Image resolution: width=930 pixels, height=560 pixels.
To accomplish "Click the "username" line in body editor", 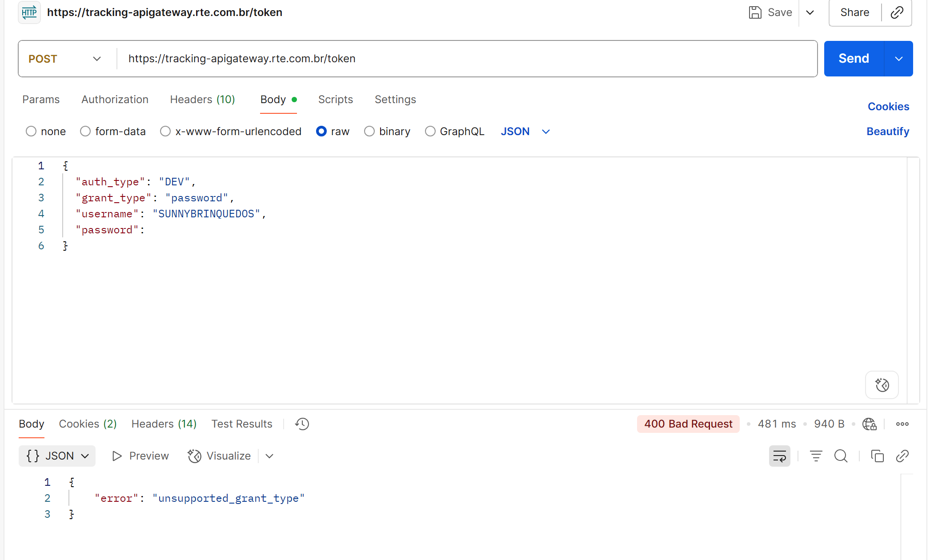I will [x=171, y=214].
